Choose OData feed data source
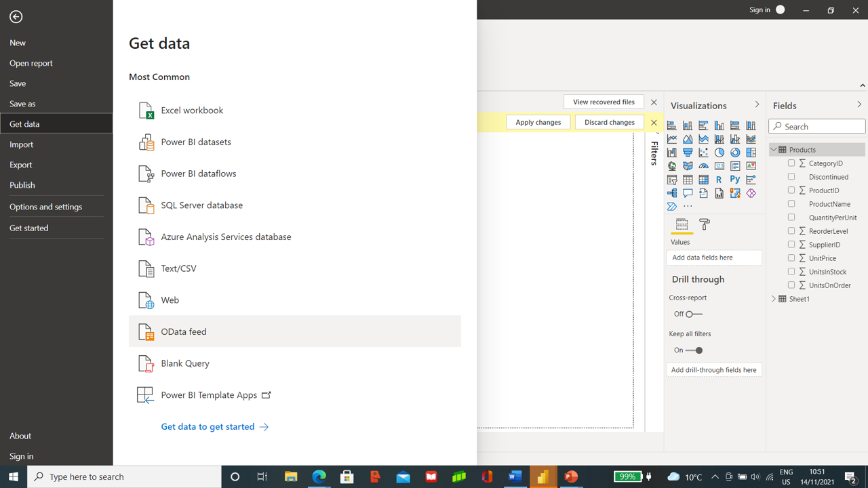This screenshot has width=868, height=488. point(295,331)
